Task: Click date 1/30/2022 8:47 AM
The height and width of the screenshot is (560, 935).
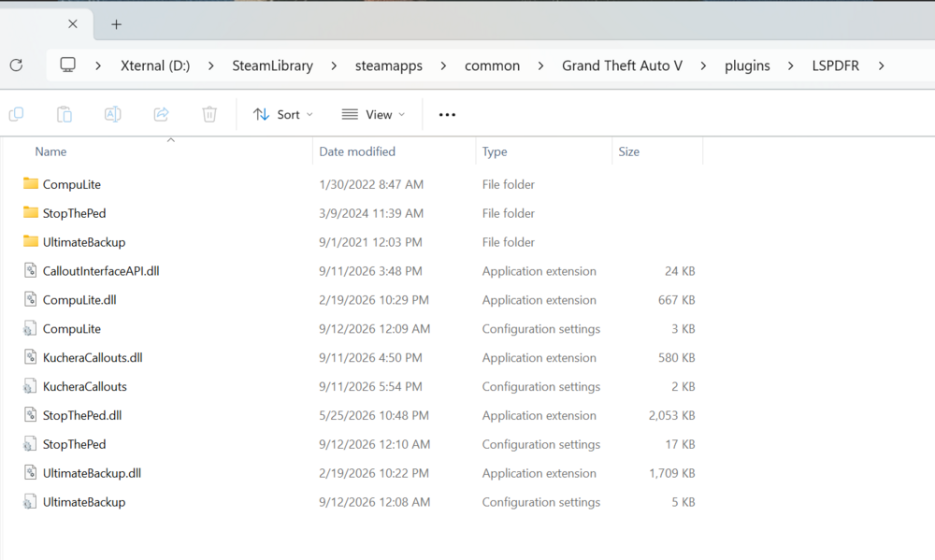Action: [371, 184]
